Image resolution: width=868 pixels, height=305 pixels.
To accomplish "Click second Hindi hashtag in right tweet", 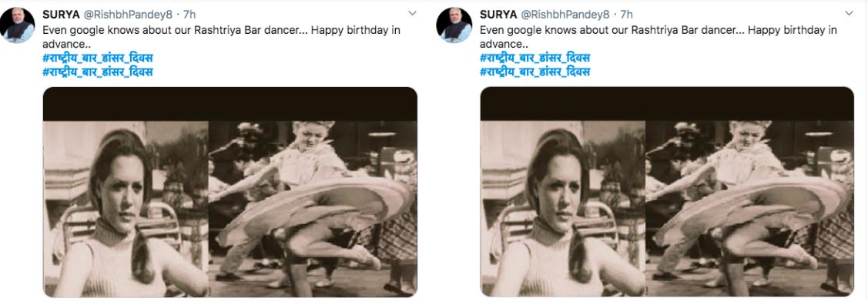I will click(535, 72).
